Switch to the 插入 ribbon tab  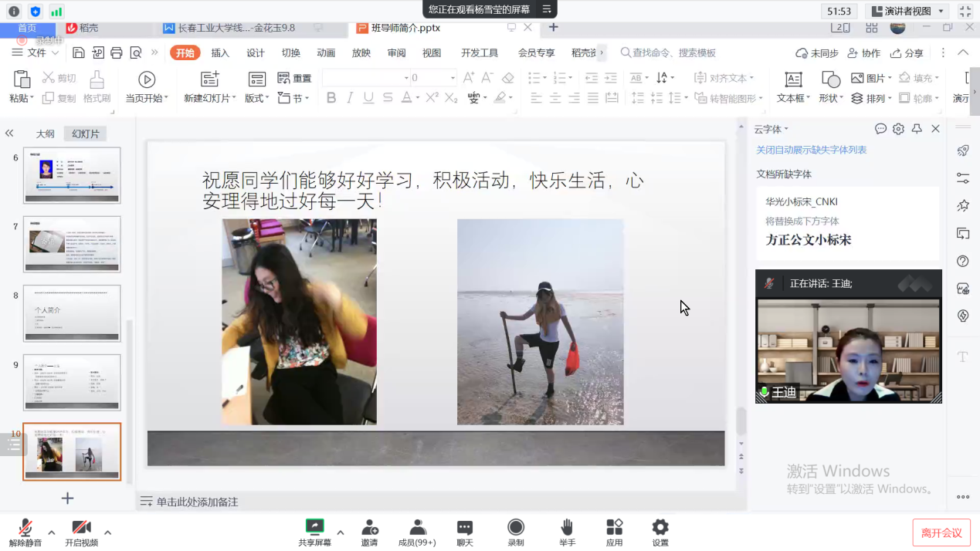click(x=219, y=54)
